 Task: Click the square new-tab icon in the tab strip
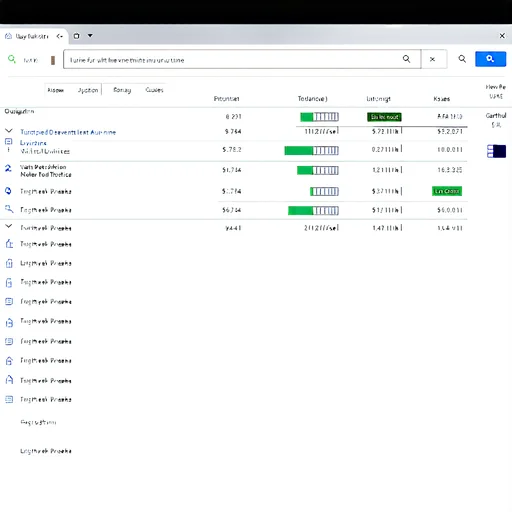76,36
